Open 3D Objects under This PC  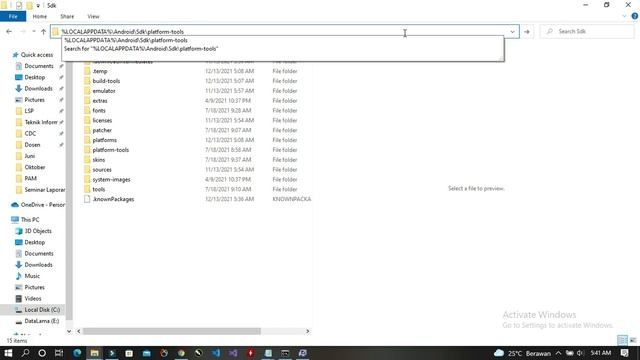38,231
